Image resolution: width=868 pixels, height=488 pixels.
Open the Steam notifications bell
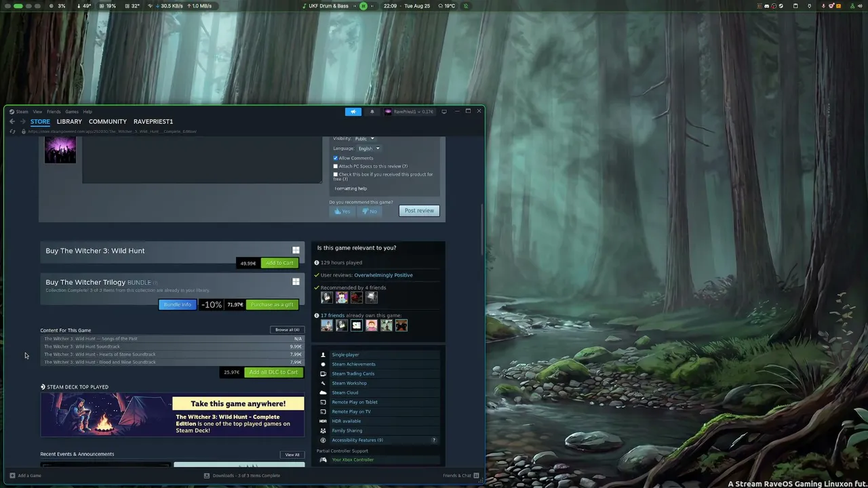click(372, 112)
